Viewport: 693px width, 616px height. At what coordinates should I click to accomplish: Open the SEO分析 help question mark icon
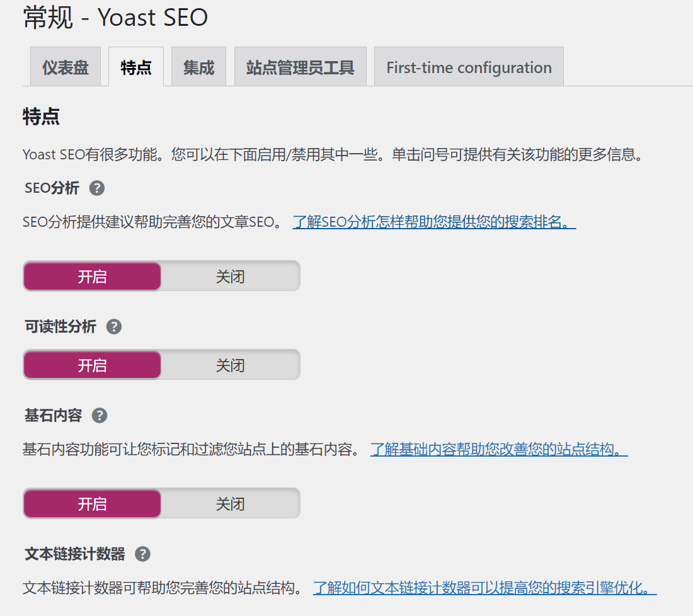98,188
